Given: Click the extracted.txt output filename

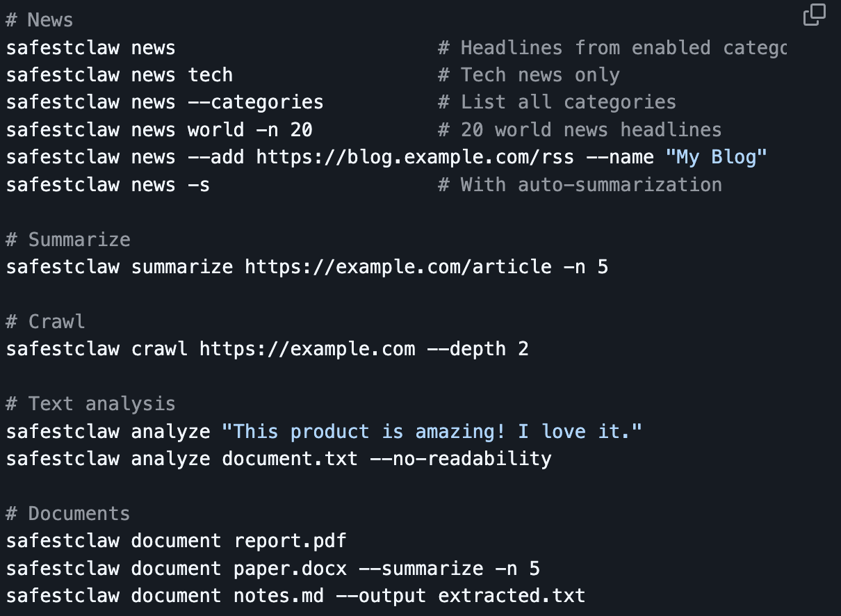Looking at the screenshot, I should [x=512, y=596].
